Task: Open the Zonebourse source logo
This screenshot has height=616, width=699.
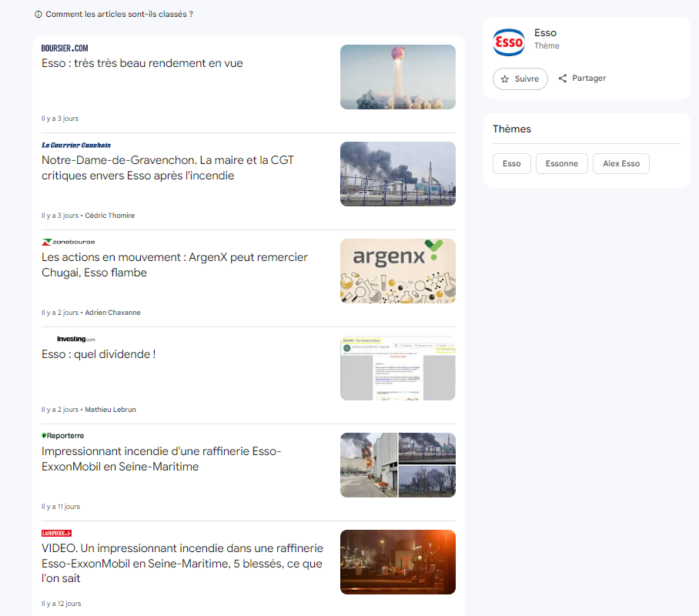Action: point(69,242)
